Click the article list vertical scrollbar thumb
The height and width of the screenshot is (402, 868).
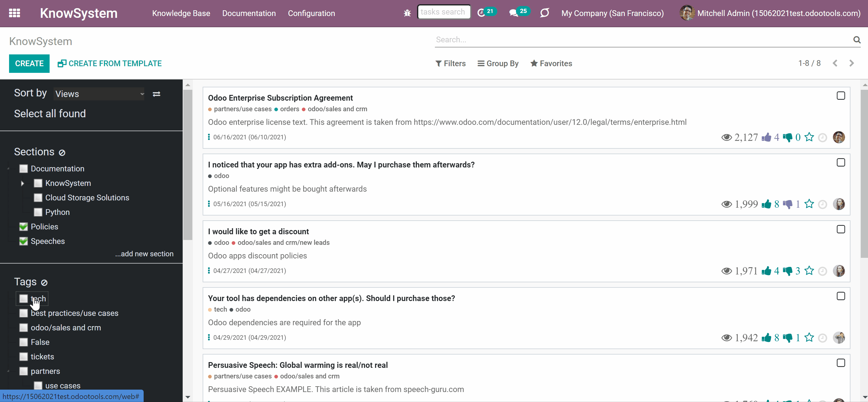tap(864, 173)
